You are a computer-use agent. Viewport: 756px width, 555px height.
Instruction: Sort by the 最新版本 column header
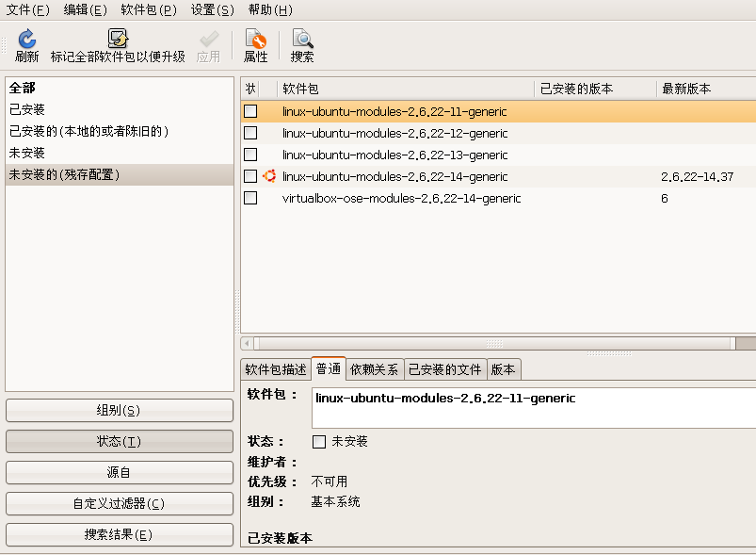click(707, 89)
